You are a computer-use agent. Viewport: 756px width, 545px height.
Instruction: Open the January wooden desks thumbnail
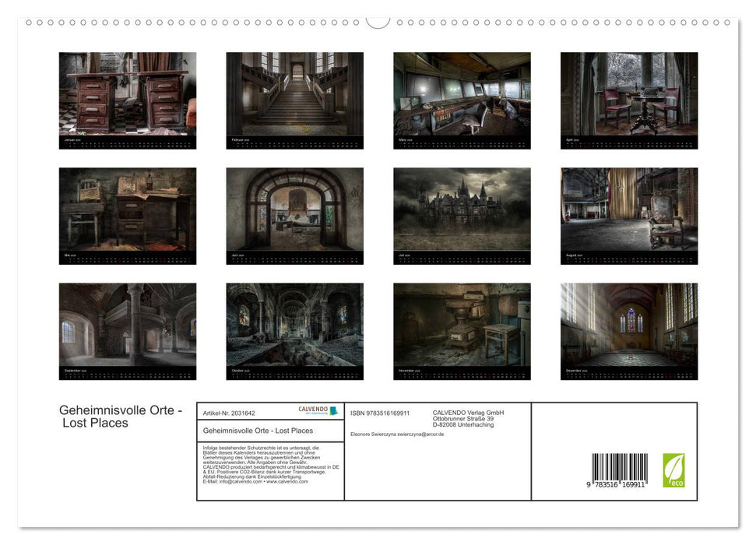(x=128, y=94)
